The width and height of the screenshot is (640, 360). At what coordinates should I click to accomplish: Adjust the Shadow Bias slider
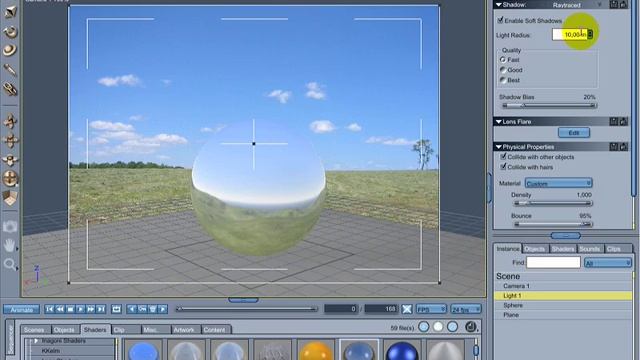pyautogui.click(x=549, y=106)
